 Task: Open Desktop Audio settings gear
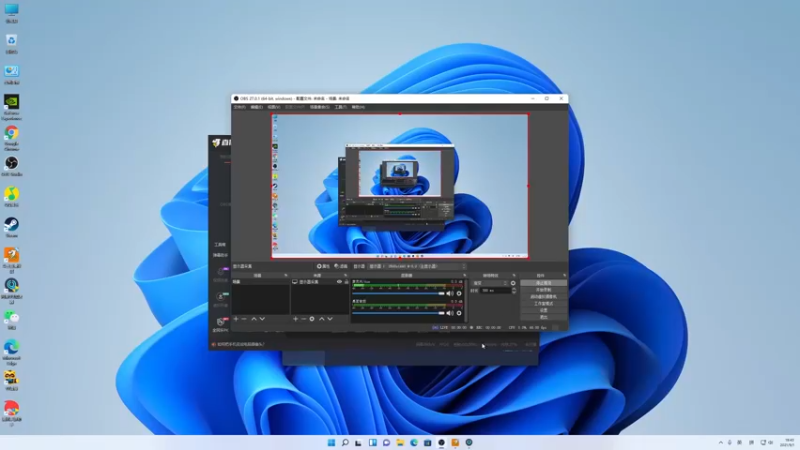[459, 313]
